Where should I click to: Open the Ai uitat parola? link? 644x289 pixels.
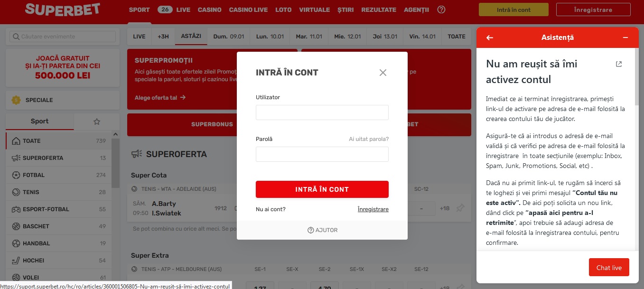tap(369, 139)
